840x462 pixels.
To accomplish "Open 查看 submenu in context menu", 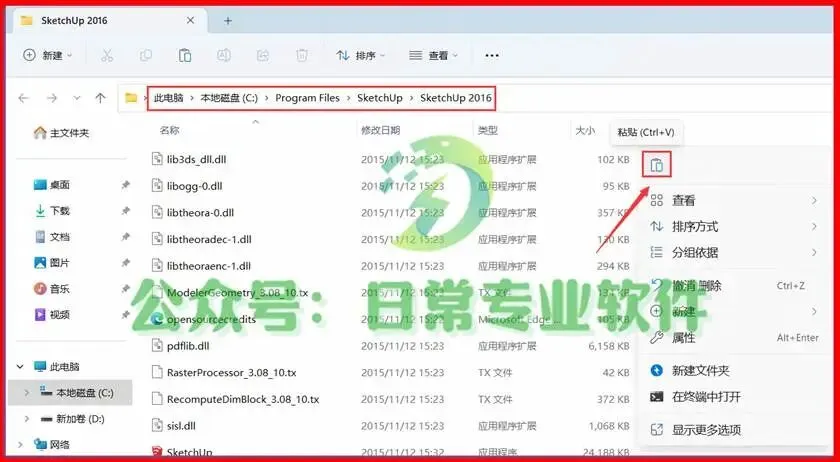I will [x=733, y=200].
